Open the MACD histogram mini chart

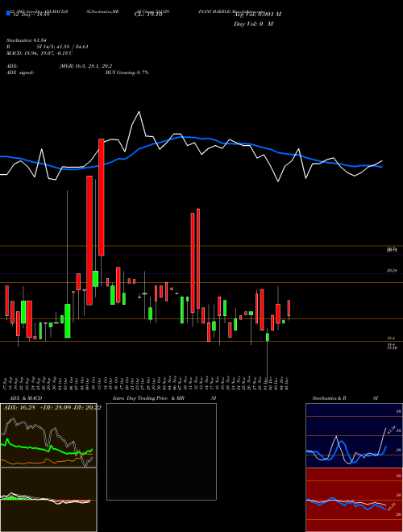49,500
